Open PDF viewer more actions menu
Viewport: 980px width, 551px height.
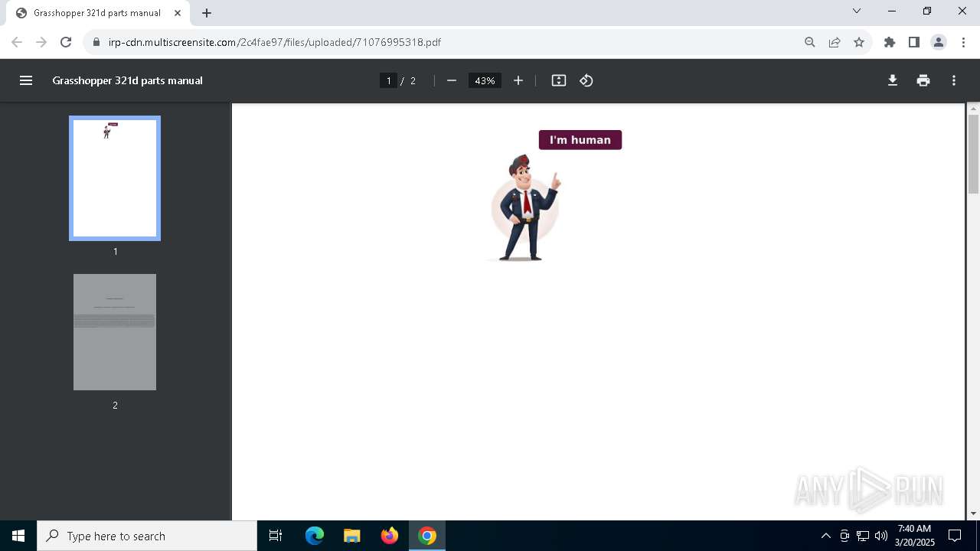954,80
